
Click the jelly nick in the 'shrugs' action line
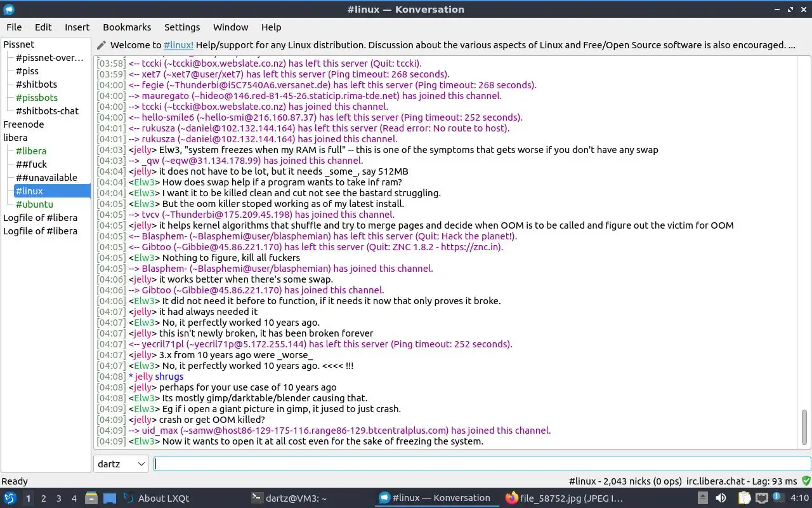[x=144, y=377]
